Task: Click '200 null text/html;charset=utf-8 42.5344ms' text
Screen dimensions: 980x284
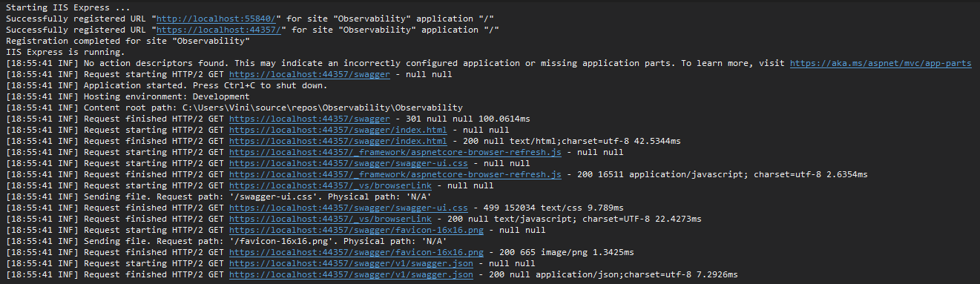Action: click(571, 141)
